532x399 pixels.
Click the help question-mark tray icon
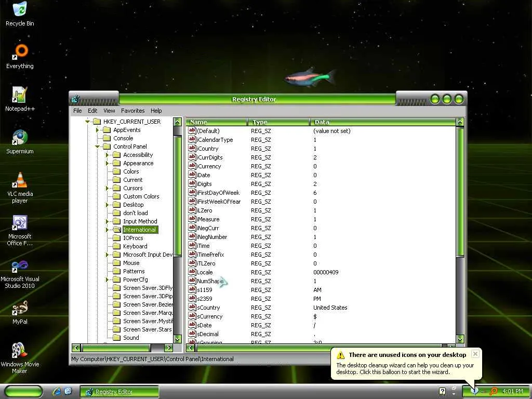pyautogui.click(x=442, y=391)
